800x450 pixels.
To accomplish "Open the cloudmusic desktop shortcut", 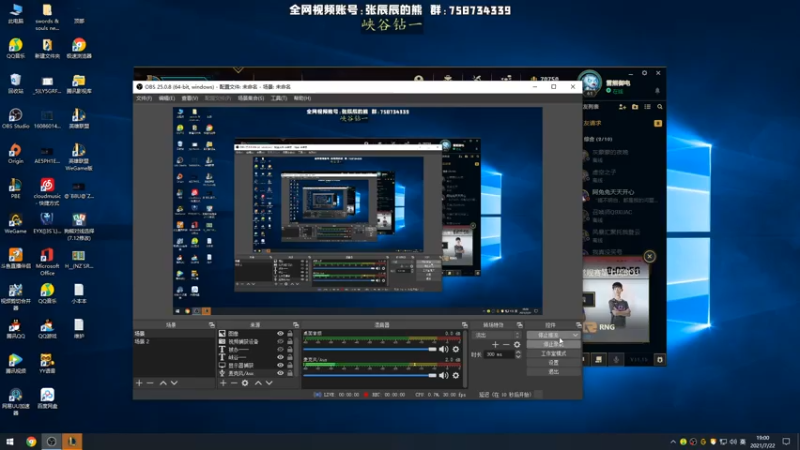I will [47, 191].
